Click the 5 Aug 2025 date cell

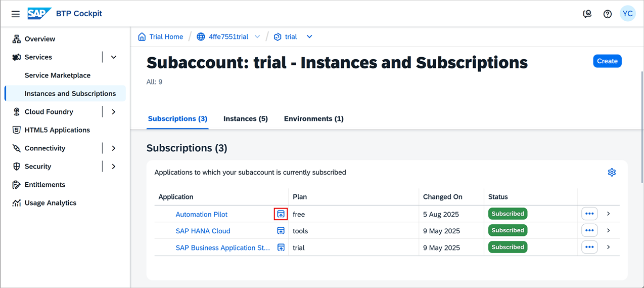[x=441, y=215]
